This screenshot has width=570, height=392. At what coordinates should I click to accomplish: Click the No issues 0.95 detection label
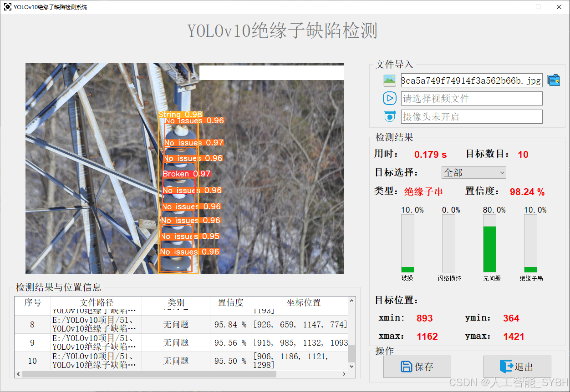coord(190,236)
